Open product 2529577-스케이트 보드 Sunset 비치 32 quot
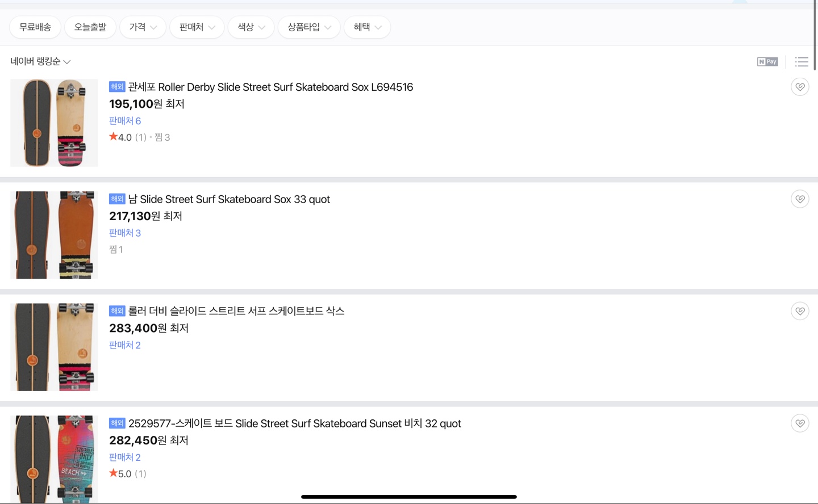Screen dimensions: 818x504 pyautogui.click(x=295, y=423)
